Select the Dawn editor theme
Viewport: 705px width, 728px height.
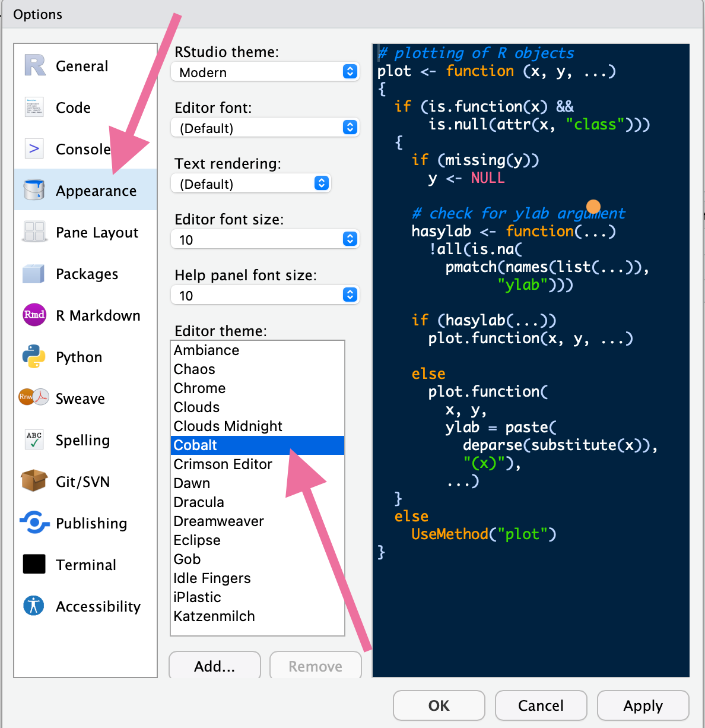(x=258, y=483)
